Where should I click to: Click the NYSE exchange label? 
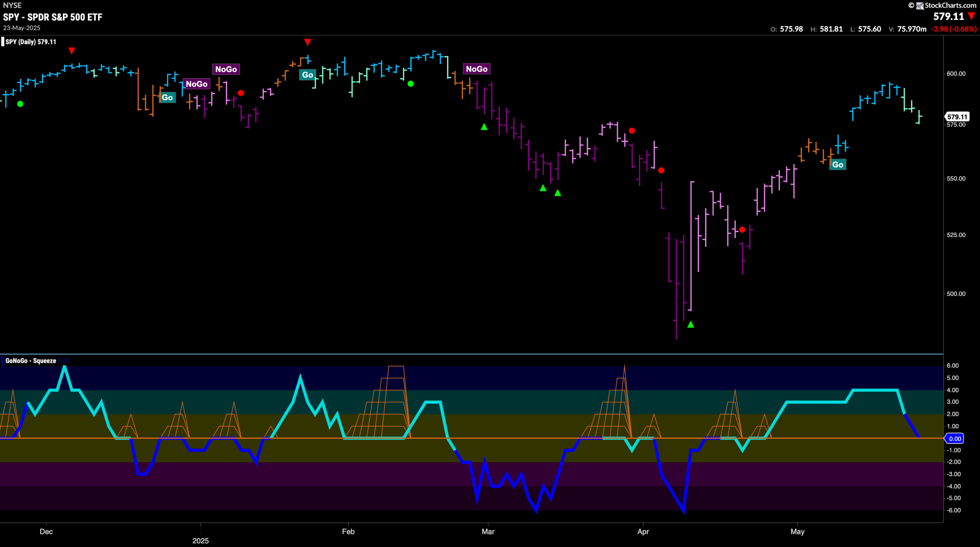coord(12,5)
